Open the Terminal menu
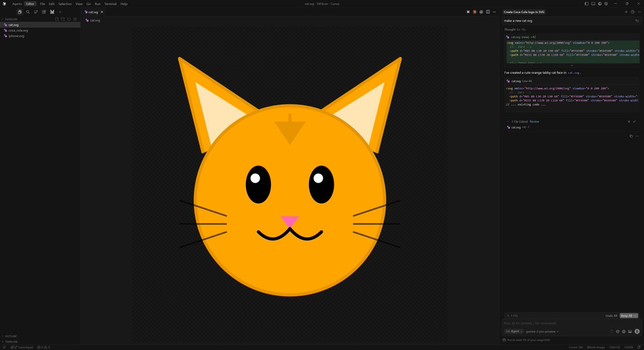The width and height of the screenshot is (644, 350). (x=111, y=4)
